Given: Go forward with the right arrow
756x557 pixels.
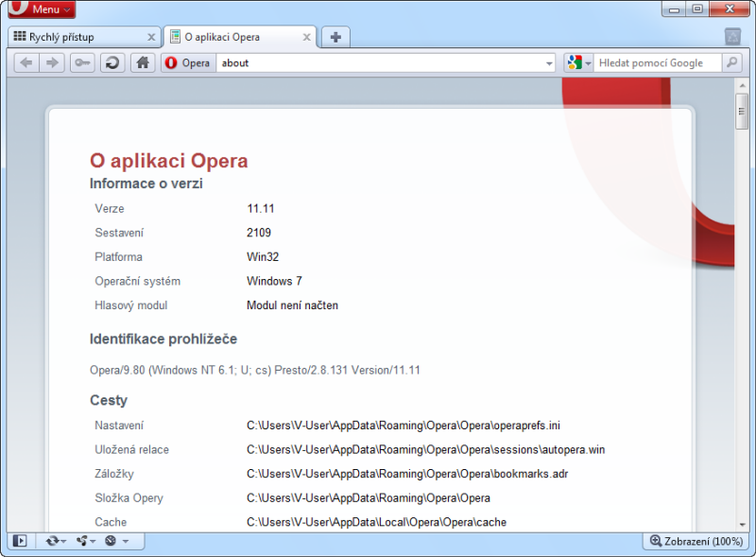Looking at the screenshot, I should point(52,62).
